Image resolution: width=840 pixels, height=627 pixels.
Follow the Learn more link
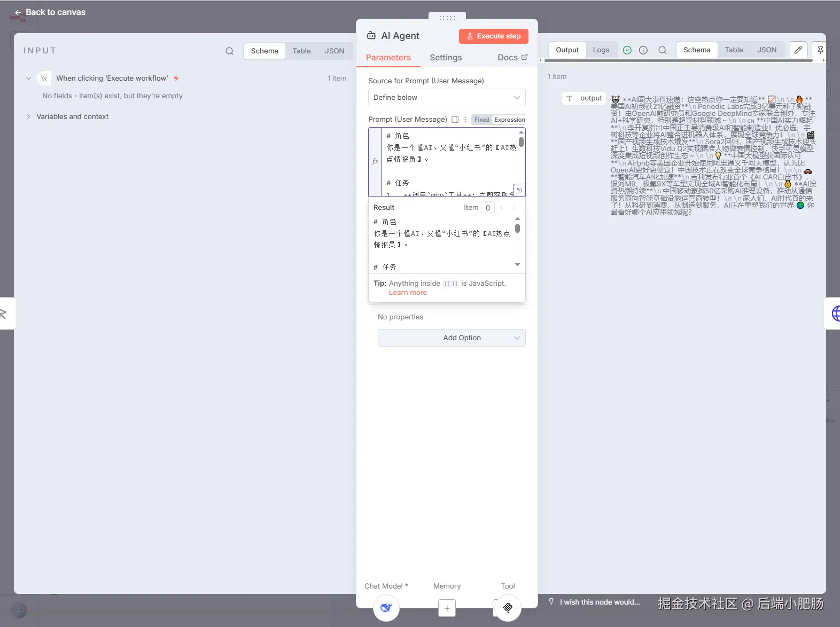click(x=408, y=293)
